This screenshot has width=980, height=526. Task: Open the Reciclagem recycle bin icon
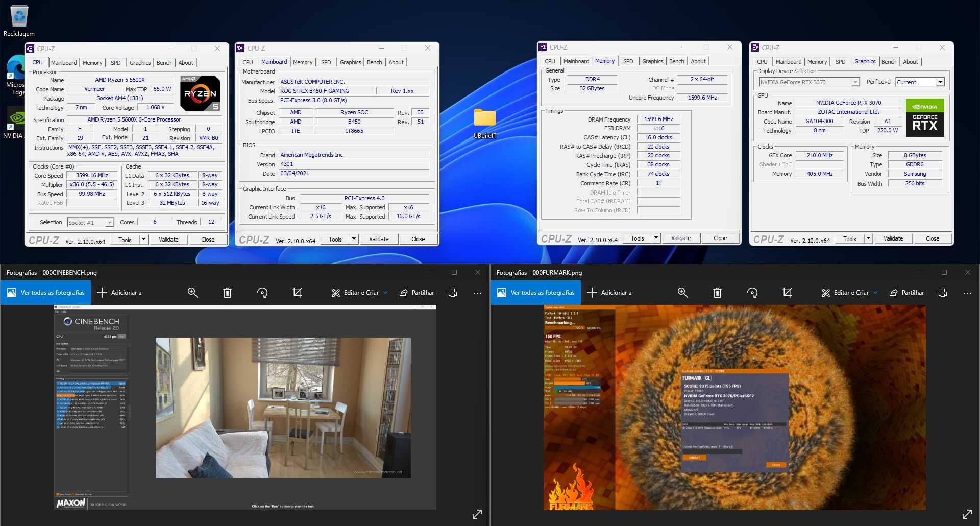[x=19, y=20]
